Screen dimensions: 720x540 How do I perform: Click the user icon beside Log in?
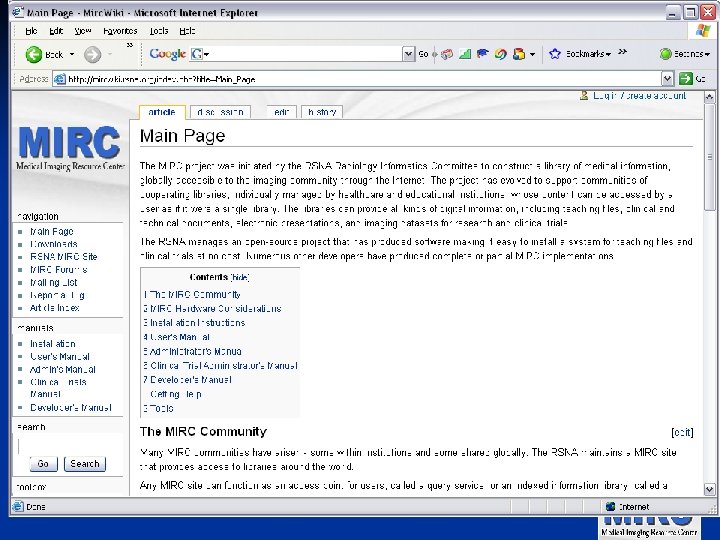(x=584, y=96)
